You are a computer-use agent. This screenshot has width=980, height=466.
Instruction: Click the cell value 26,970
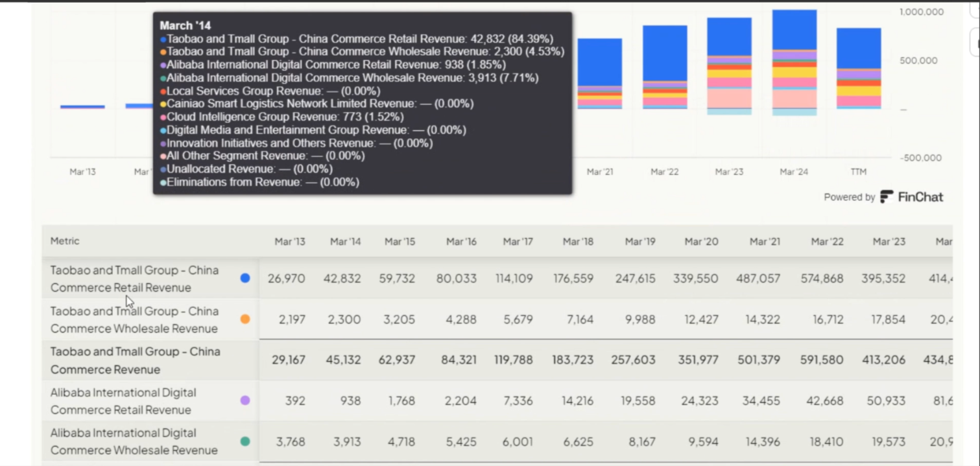[x=287, y=279]
